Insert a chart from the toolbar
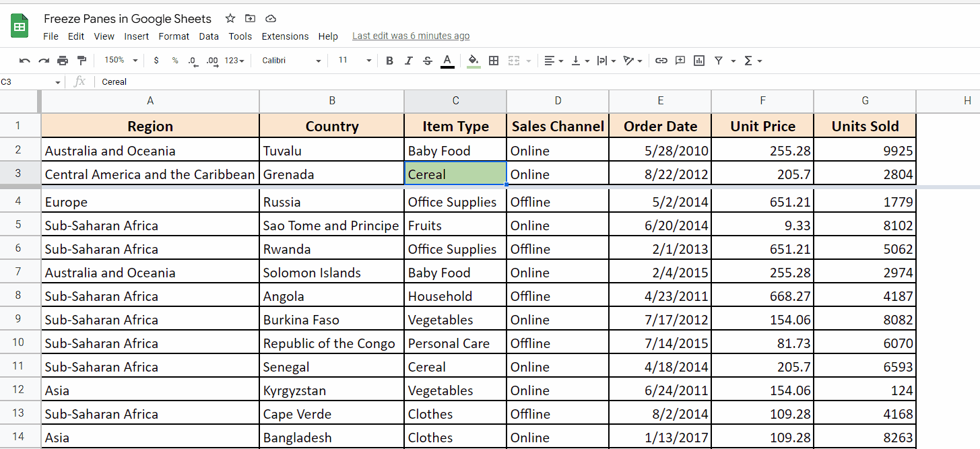The width and height of the screenshot is (980, 449). pos(698,60)
